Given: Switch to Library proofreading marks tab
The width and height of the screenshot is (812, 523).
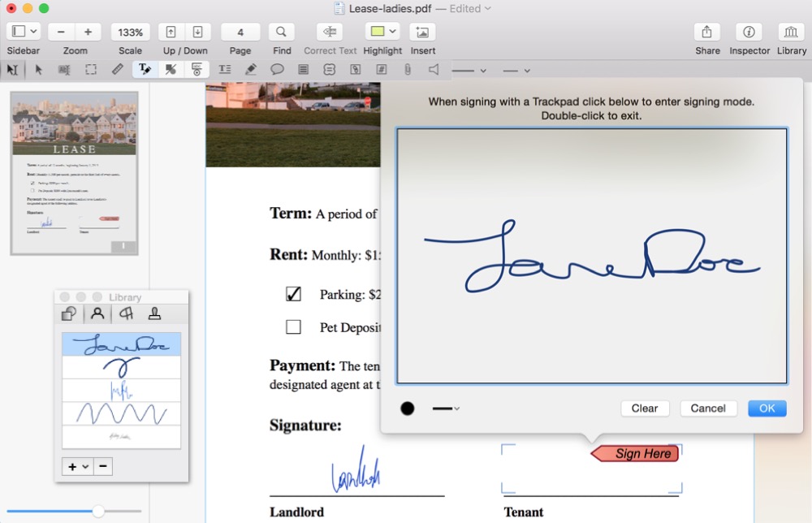Looking at the screenshot, I should click(126, 313).
